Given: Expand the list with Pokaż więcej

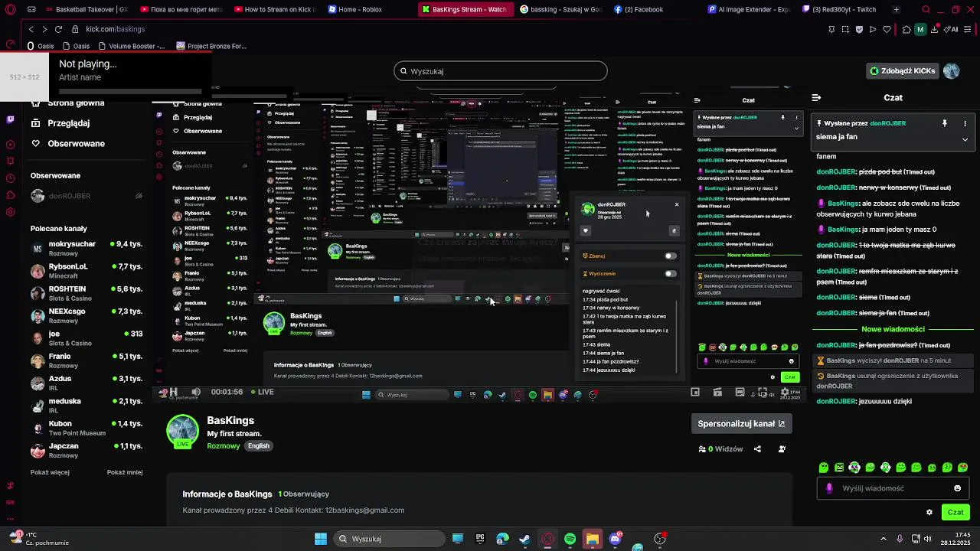Looking at the screenshot, I should click(50, 472).
